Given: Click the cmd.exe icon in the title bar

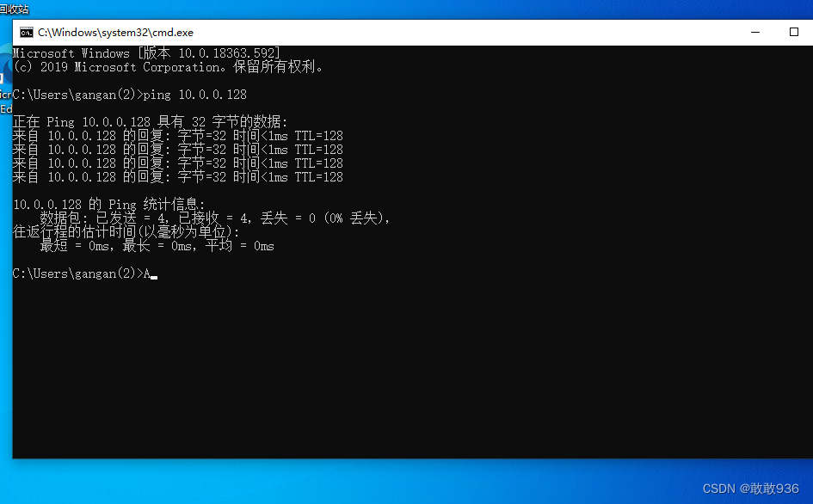Looking at the screenshot, I should click(x=27, y=33).
